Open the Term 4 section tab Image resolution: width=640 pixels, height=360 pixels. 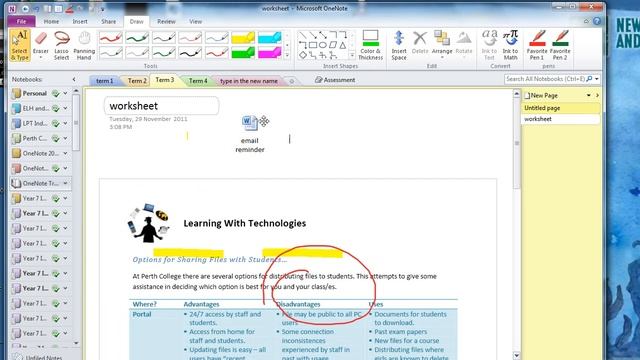click(x=198, y=81)
